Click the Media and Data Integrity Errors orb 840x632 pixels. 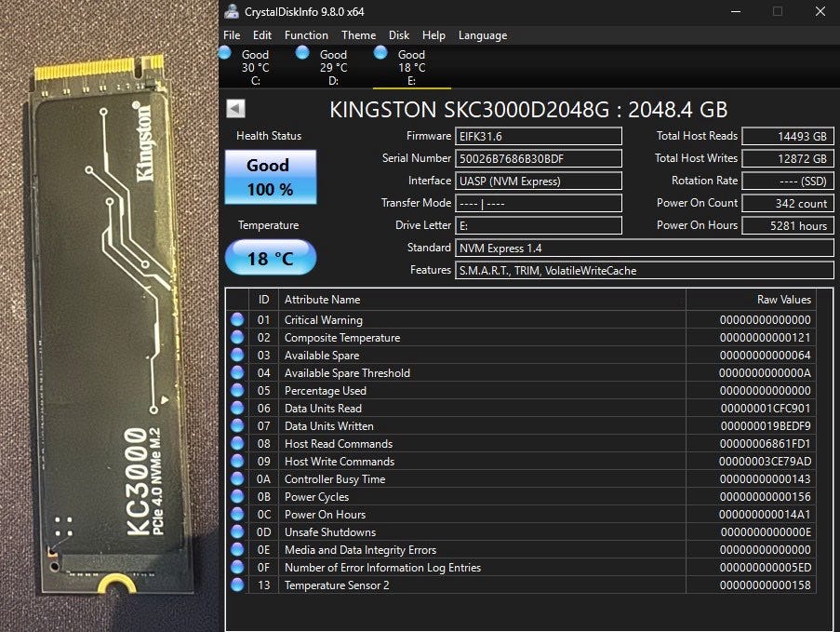pos(237,549)
